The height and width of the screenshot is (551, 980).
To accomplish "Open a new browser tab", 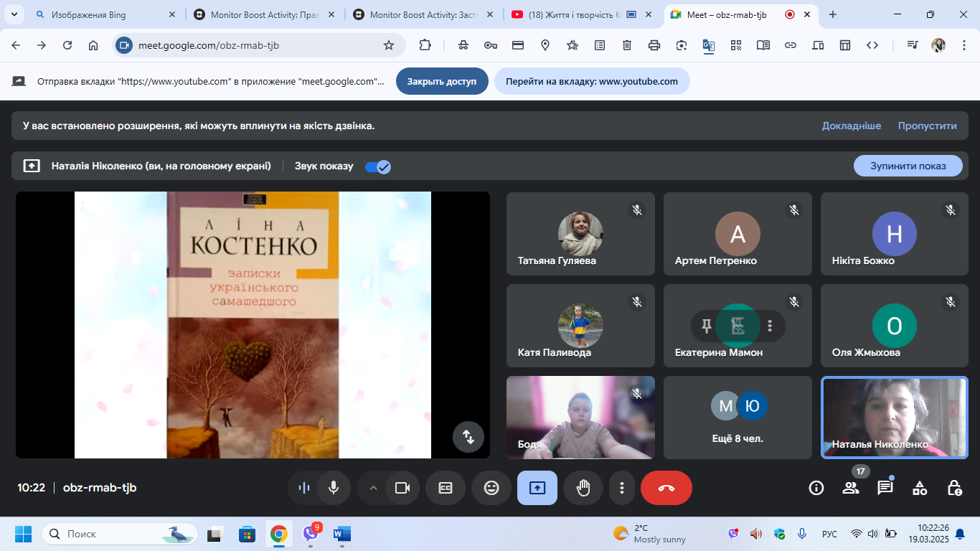I will (833, 14).
